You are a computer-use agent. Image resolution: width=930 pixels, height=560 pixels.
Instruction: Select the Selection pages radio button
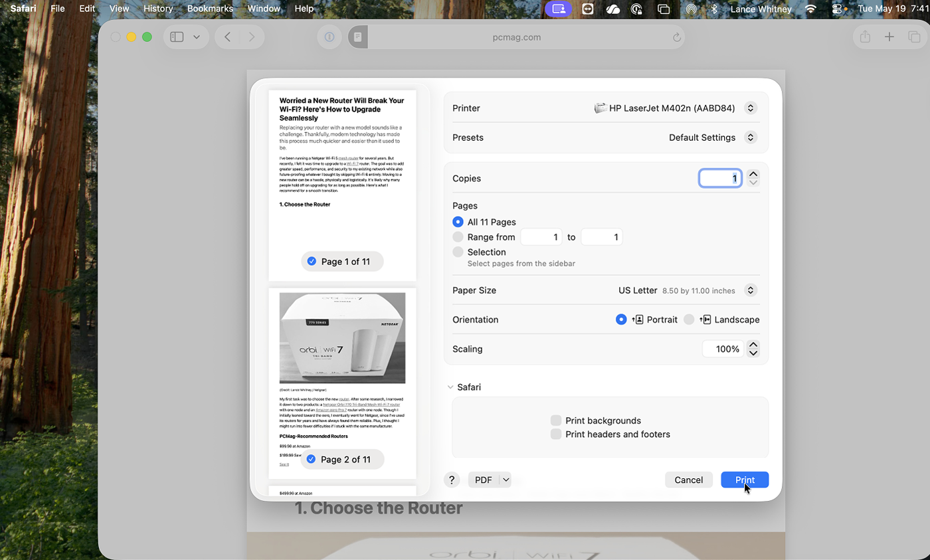coord(458,252)
